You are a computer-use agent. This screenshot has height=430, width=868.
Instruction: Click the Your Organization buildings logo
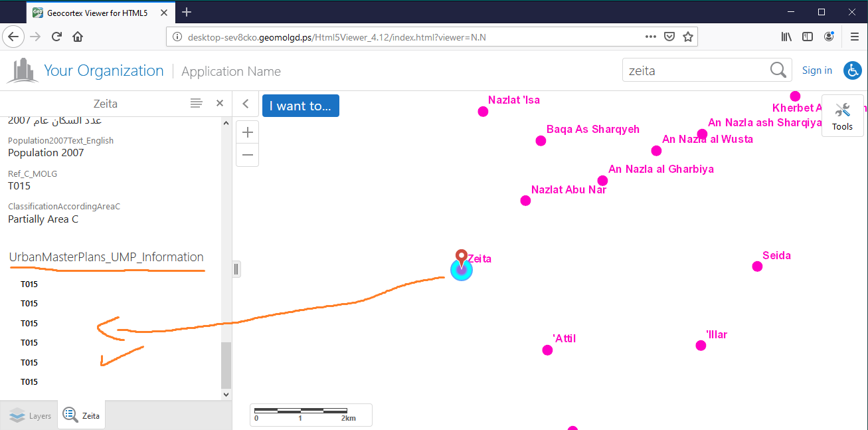coord(23,70)
